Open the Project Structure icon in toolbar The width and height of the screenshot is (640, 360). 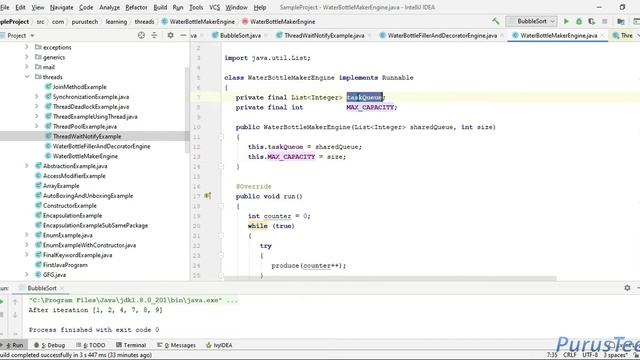(621, 21)
